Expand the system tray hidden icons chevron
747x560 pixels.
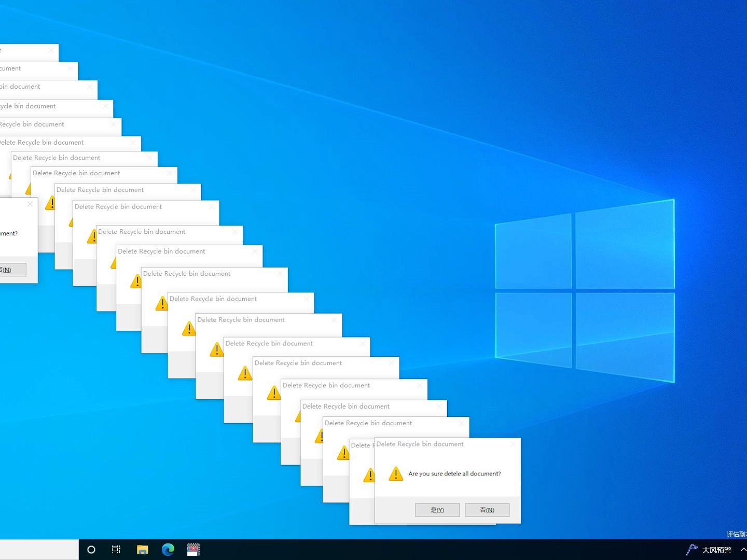click(x=743, y=550)
